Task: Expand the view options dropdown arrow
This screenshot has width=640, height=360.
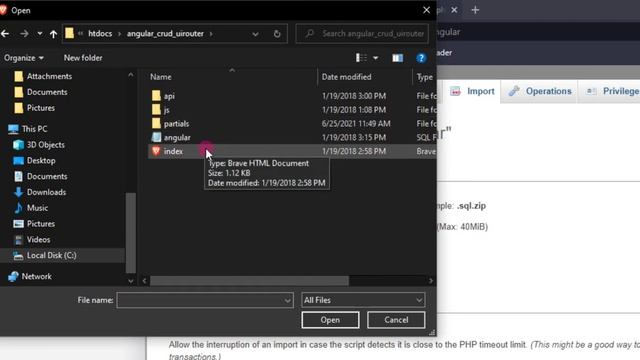Action: pos(376,58)
